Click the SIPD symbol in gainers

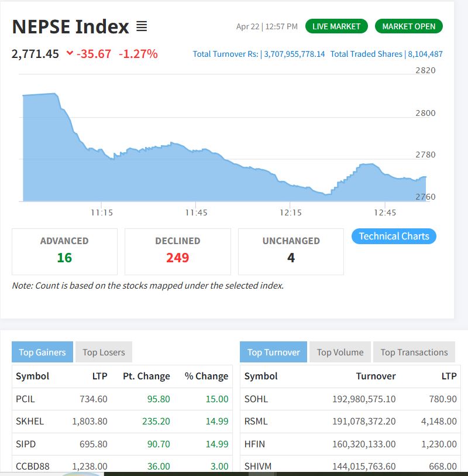[26, 444]
